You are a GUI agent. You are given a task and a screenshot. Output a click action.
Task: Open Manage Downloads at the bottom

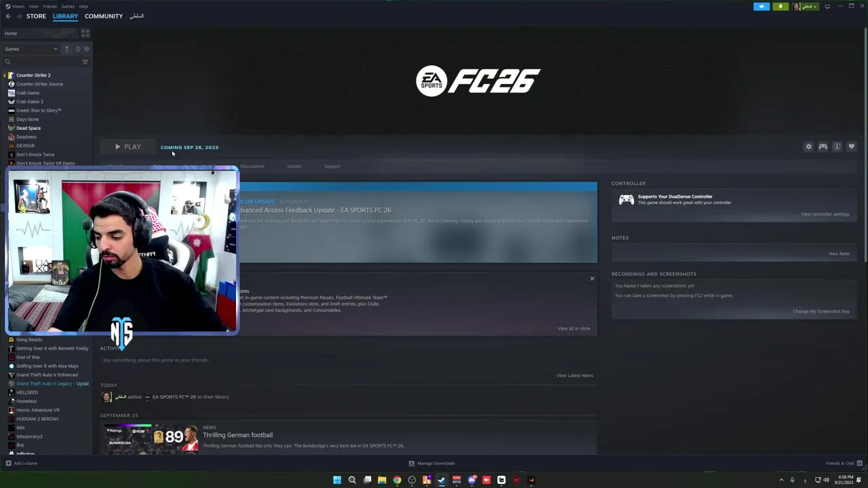click(x=432, y=464)
